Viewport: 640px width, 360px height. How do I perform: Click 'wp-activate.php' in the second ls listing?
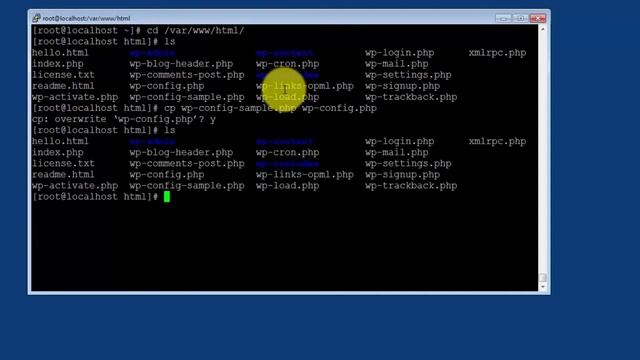pyautogui.click(x=75, y=186)
